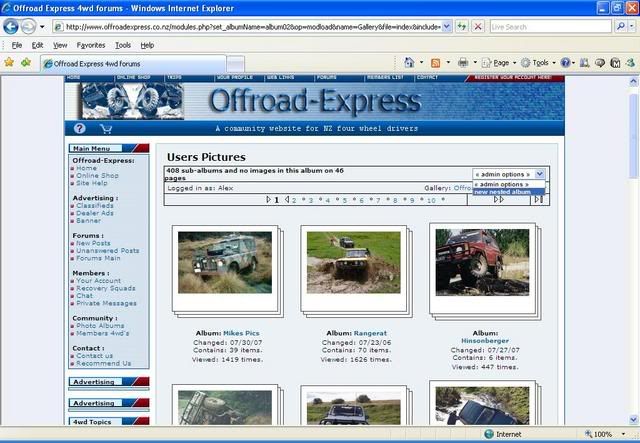Select 'new nested album' option
Screen dimensions: 640x443
509,192
